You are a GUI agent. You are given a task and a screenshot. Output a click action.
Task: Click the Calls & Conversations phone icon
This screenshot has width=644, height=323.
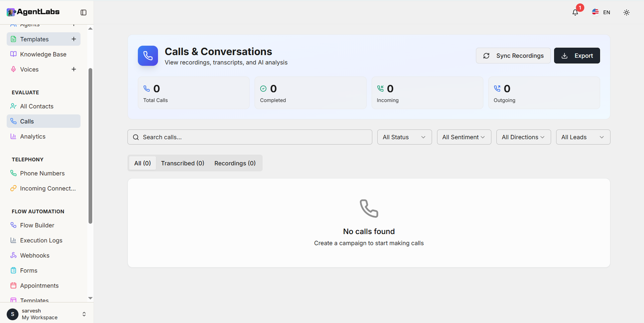148,56
